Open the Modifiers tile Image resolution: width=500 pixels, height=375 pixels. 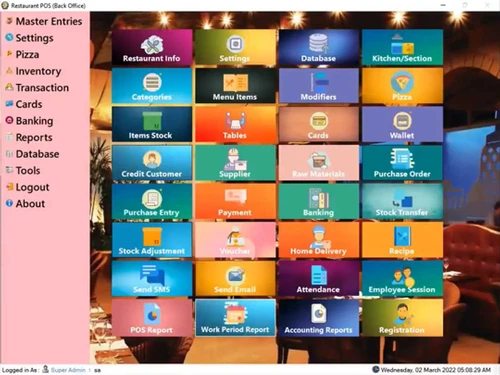click(x=319, y=86)
